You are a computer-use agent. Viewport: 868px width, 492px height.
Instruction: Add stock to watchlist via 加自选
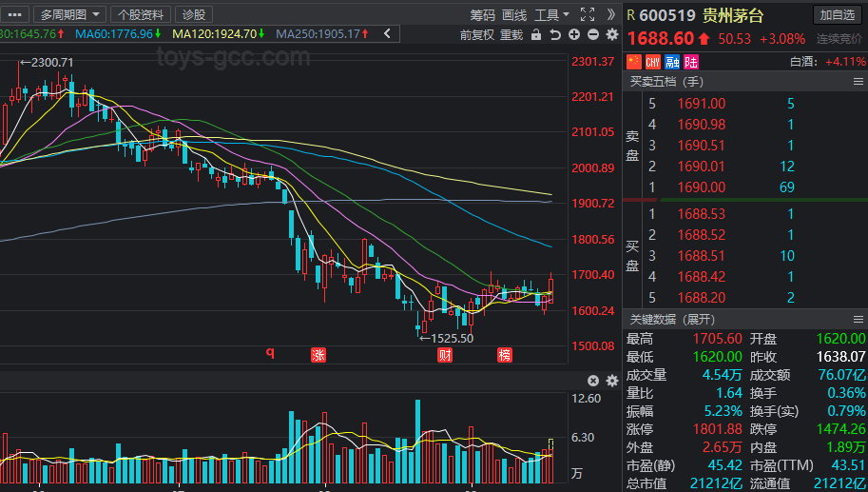tap(837, 15)
